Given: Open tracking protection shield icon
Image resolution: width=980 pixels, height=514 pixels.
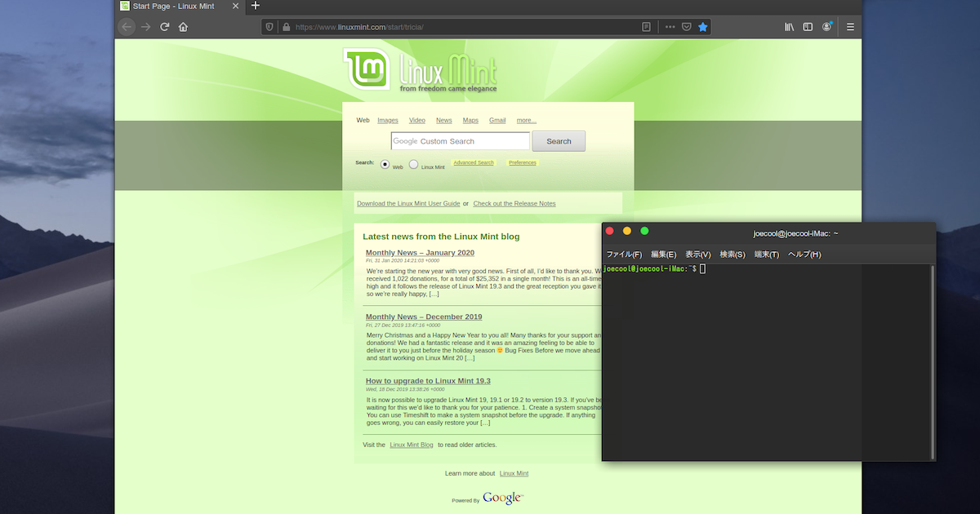Looking at the screenshot, I should (x=270, y=27).
